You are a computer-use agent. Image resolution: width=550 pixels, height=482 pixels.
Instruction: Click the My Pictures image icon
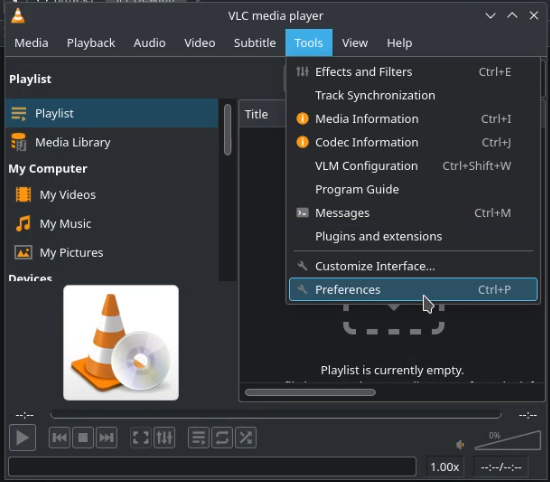pos(23,253)
